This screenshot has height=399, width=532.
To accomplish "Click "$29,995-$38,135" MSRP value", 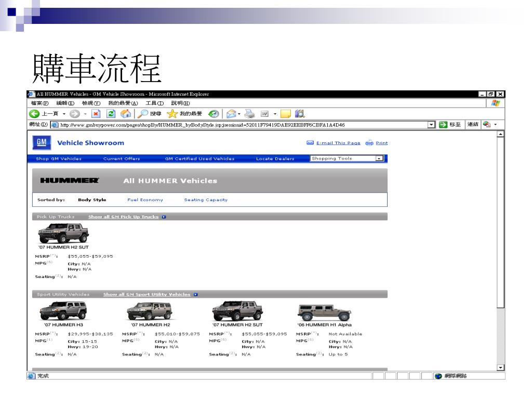I will (x=90, y=334).
